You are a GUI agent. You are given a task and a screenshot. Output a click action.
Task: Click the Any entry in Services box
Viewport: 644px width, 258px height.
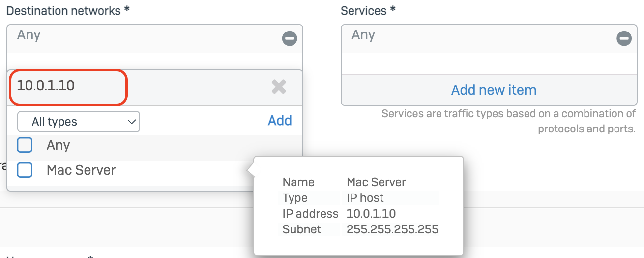coord(363,35)
